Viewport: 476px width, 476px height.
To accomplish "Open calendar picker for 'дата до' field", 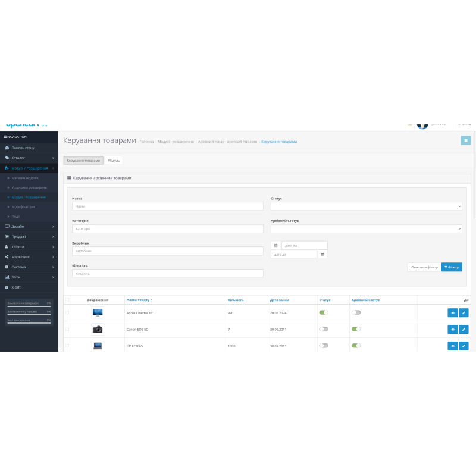I will pyautogui.click(x=322, y=255).
